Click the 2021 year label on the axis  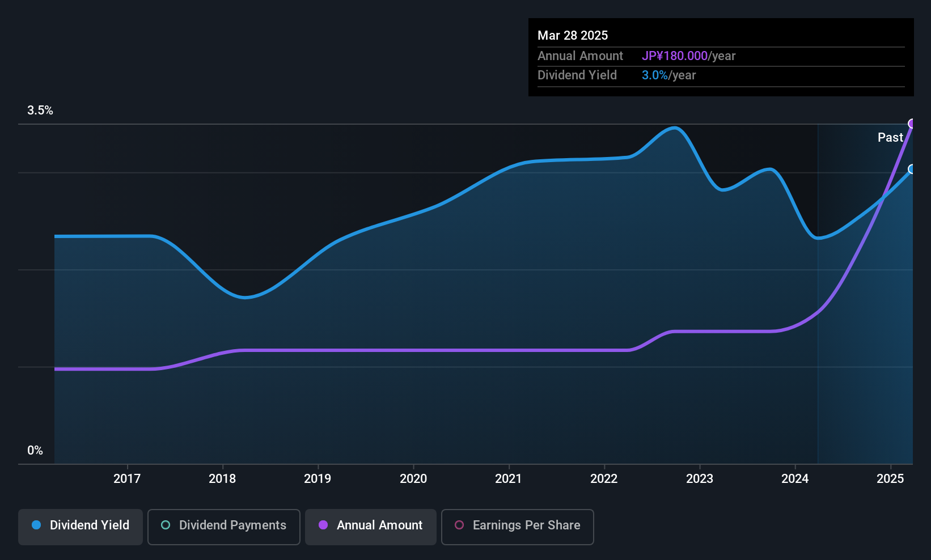pos(509,478)
